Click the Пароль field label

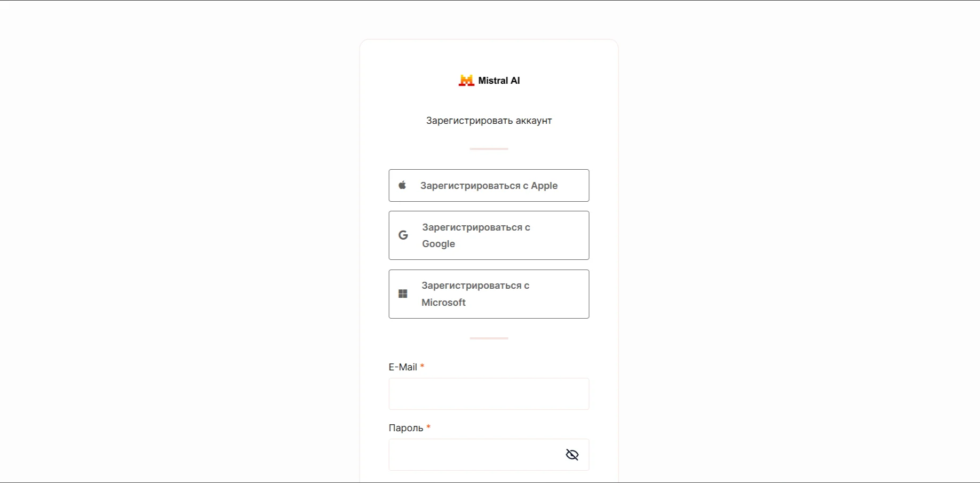point(406,428)
